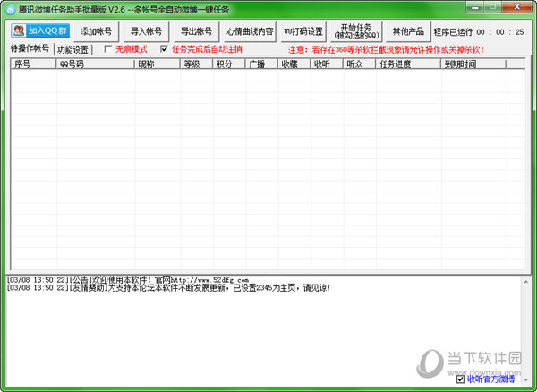Screen dimensions: 537x392
Task: Sort by 收藏 column header
Action: tap(294, 64)
